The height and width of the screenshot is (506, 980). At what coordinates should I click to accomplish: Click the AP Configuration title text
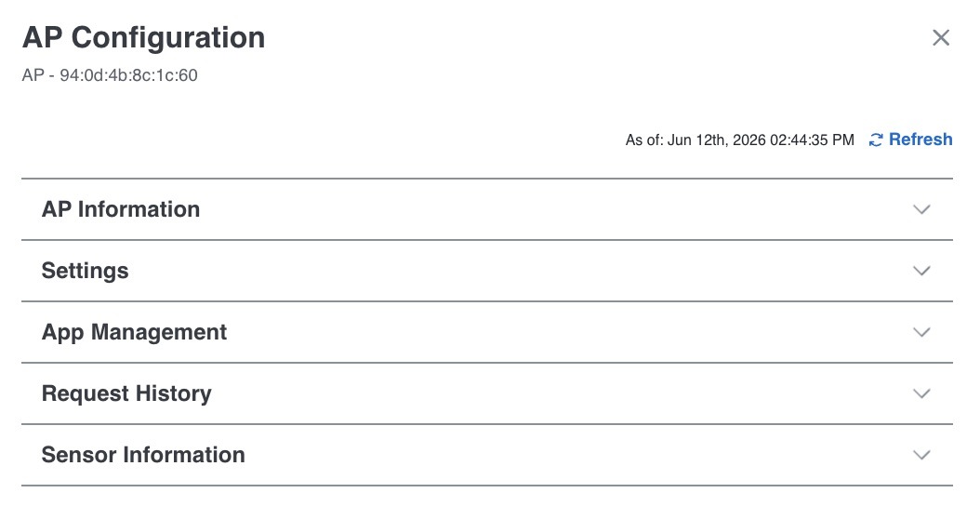coord(144,37)
